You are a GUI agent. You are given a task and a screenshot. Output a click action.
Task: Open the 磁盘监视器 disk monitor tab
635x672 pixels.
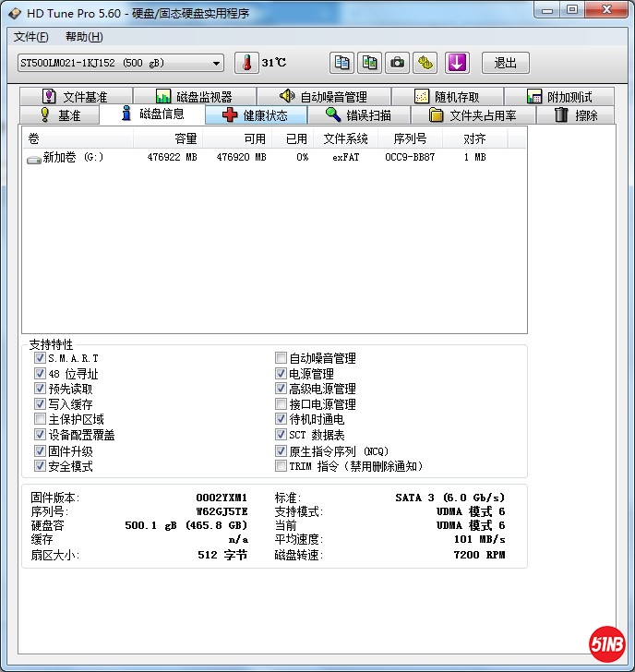[194, 97]
